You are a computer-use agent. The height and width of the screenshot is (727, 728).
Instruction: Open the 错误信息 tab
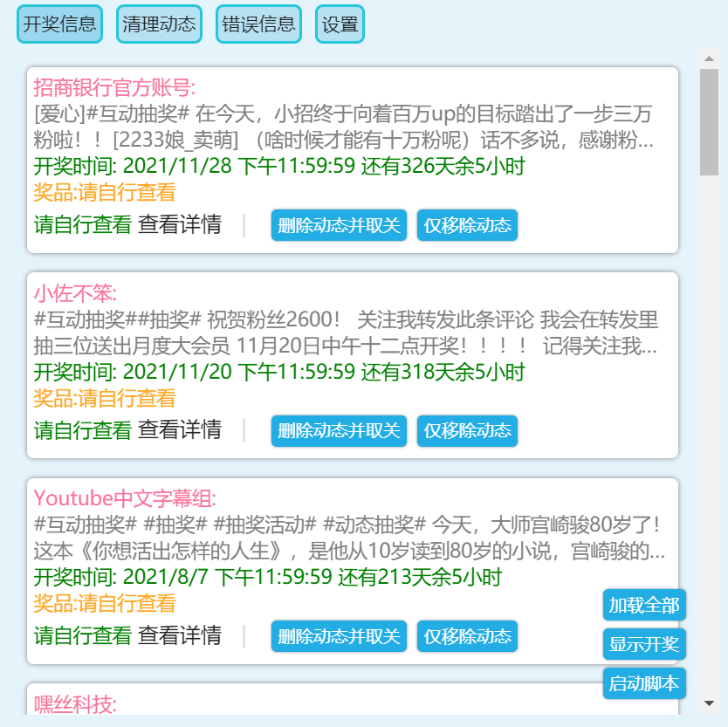point(258,24)
